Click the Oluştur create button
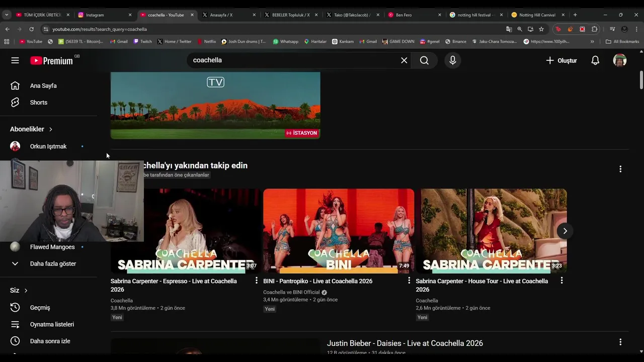Viewport: 644px width, 362px height. [561, 60]
